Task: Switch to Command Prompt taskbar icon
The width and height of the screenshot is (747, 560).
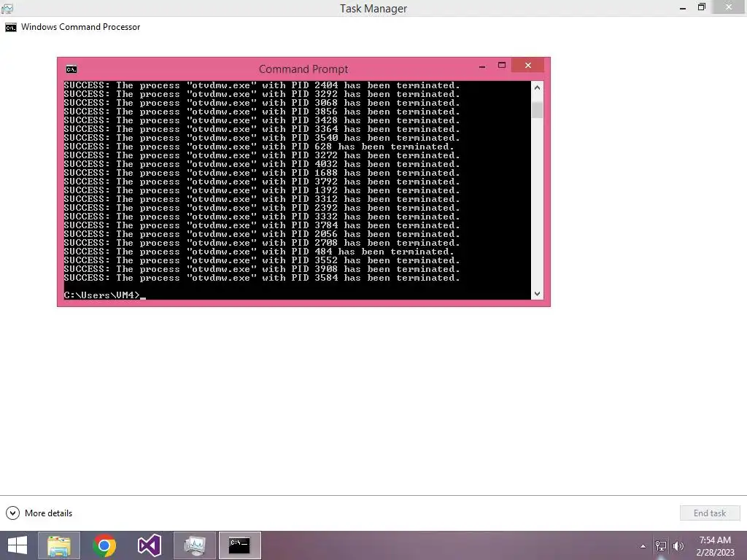Action: click(239, 545)
